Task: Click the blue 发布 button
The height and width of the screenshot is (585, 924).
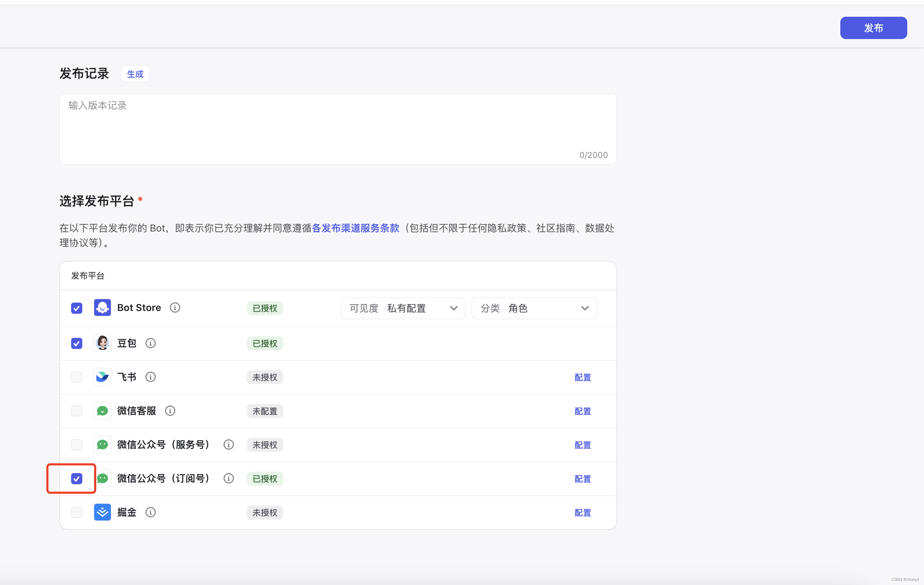Action: click(x=873, y=28)
